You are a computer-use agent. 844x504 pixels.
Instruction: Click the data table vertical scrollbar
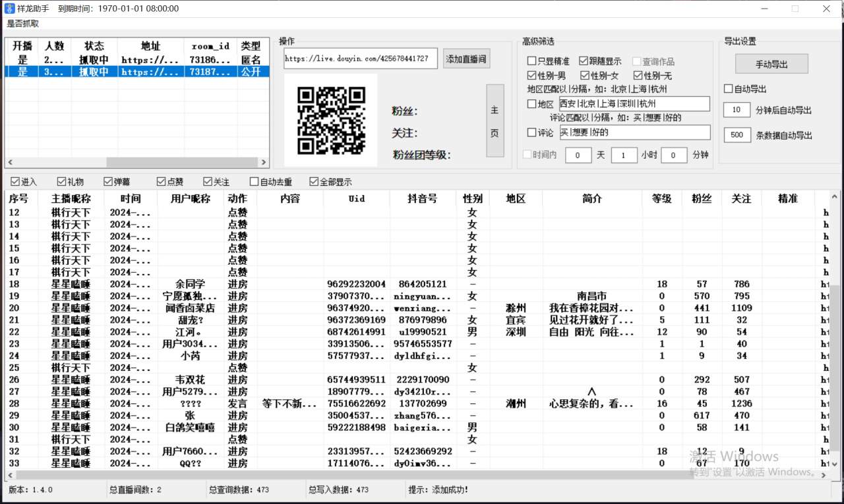pyautogui.click(x=835, y=368)
